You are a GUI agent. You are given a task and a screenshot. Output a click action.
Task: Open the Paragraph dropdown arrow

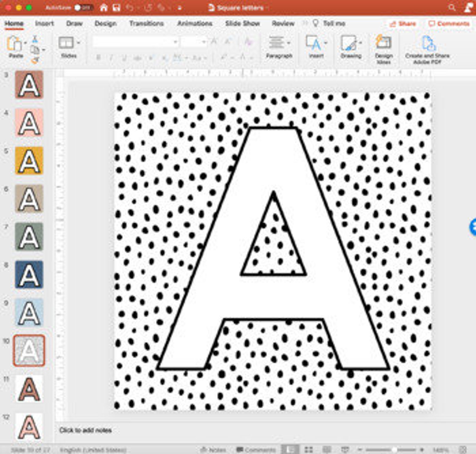(289, 43)
